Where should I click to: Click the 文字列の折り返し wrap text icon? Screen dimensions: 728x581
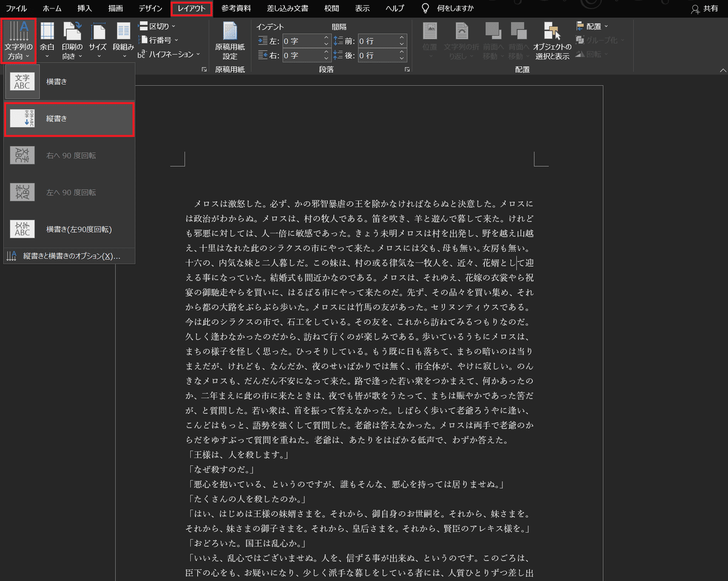(x=462, y=31)
